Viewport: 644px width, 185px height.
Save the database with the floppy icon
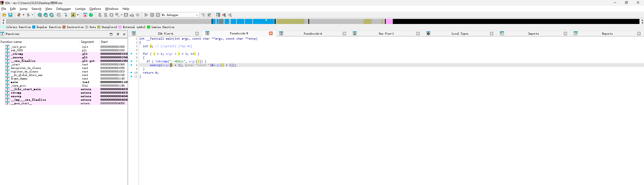(x=10, y=15)
